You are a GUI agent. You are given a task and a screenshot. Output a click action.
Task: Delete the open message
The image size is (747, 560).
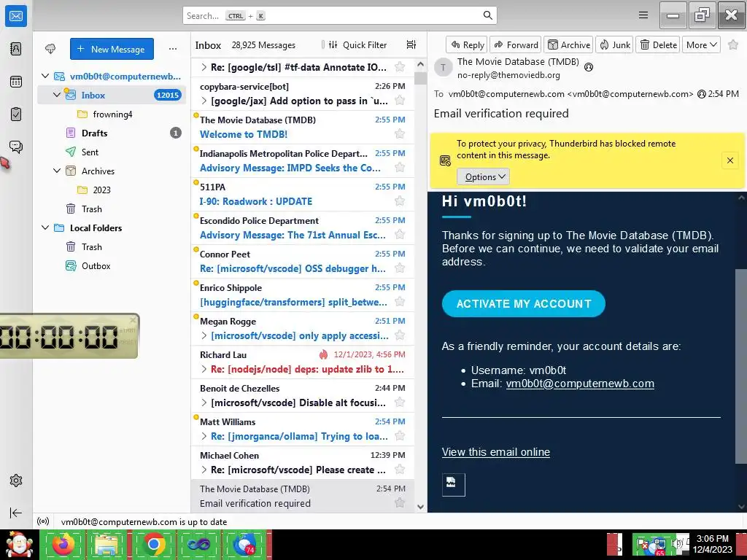pos(659,44)
